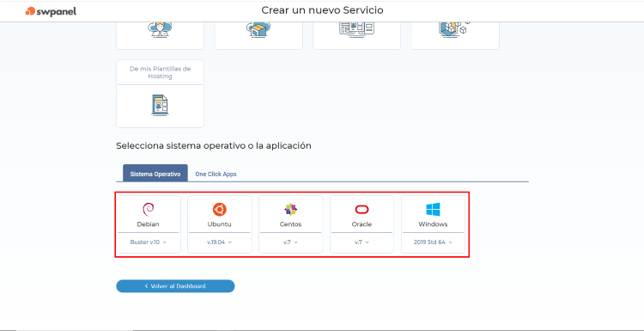Open Ubuntu v.19.04 version dropdown
644x331 pixels.
click(x=219, y=242)
